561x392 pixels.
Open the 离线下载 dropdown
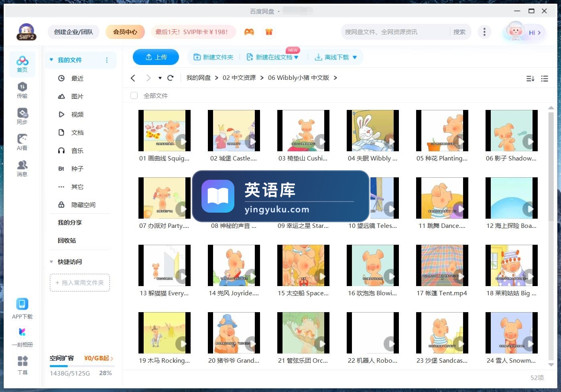[x=355, y=57]
